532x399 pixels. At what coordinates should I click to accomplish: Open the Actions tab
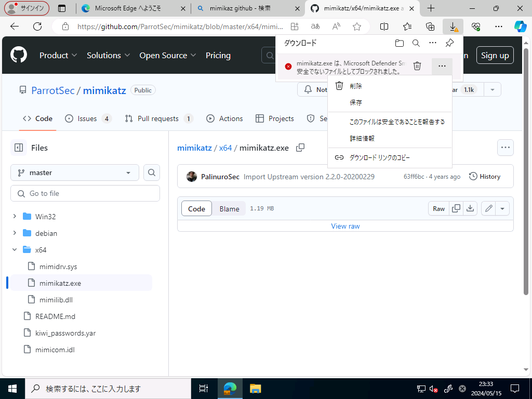point(224,118)
